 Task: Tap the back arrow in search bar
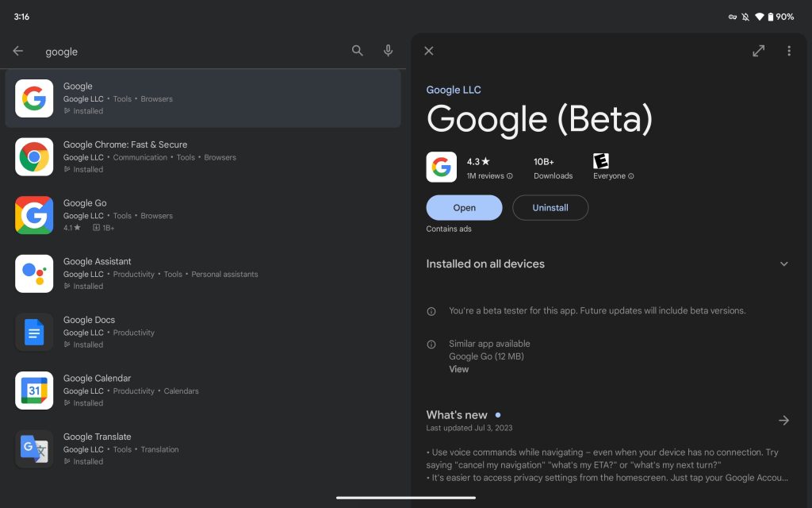[18, 51]
